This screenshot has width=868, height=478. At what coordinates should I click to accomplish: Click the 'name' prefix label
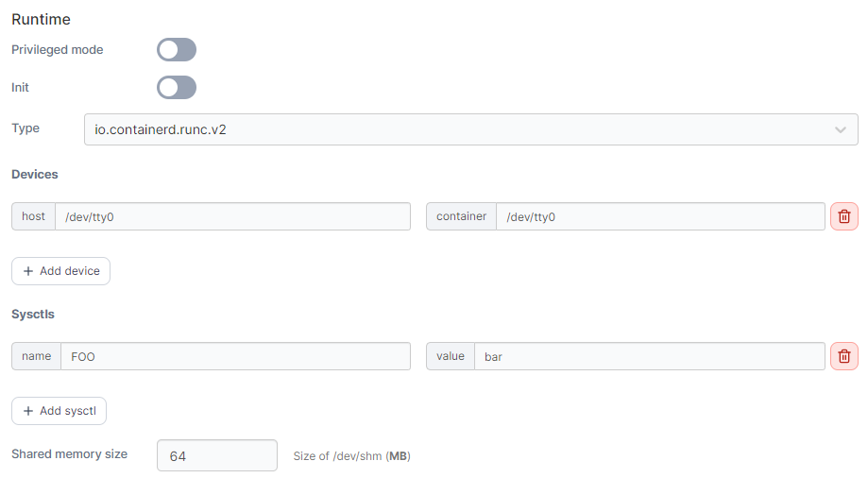tap(36, 356)
